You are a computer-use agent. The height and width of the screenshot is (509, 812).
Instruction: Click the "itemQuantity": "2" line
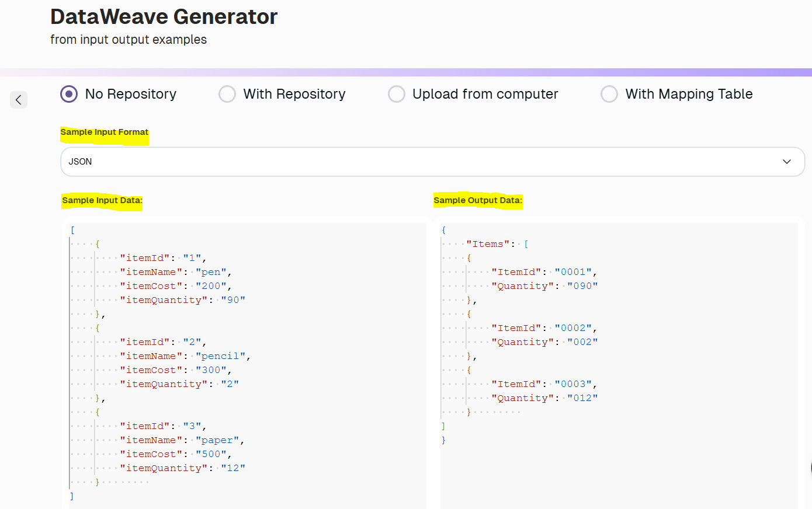[x=179, y=384]
